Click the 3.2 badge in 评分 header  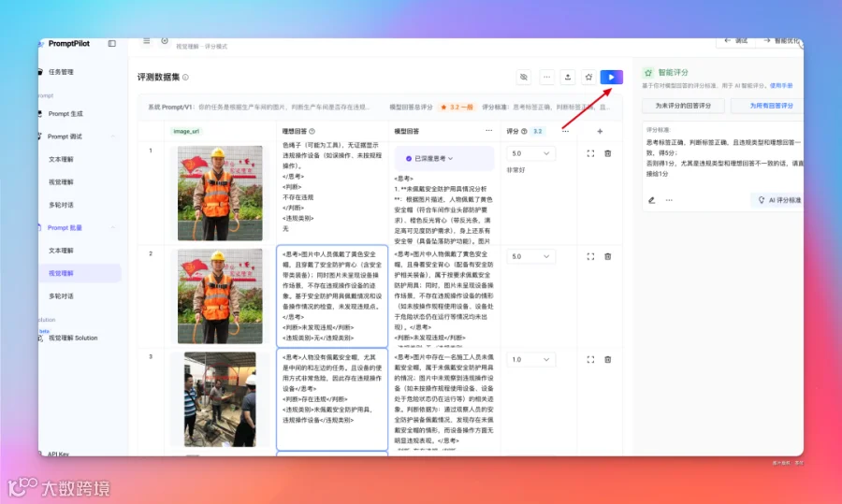[538, 131]
